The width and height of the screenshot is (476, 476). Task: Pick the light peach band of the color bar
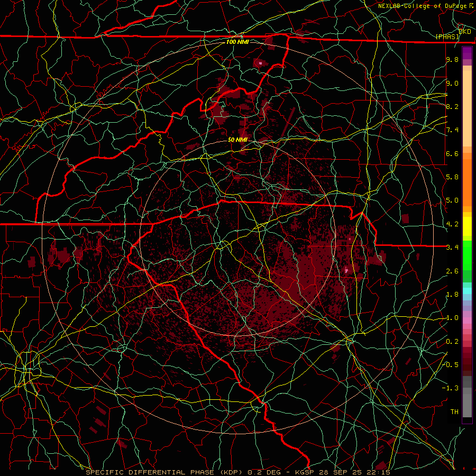467,109
